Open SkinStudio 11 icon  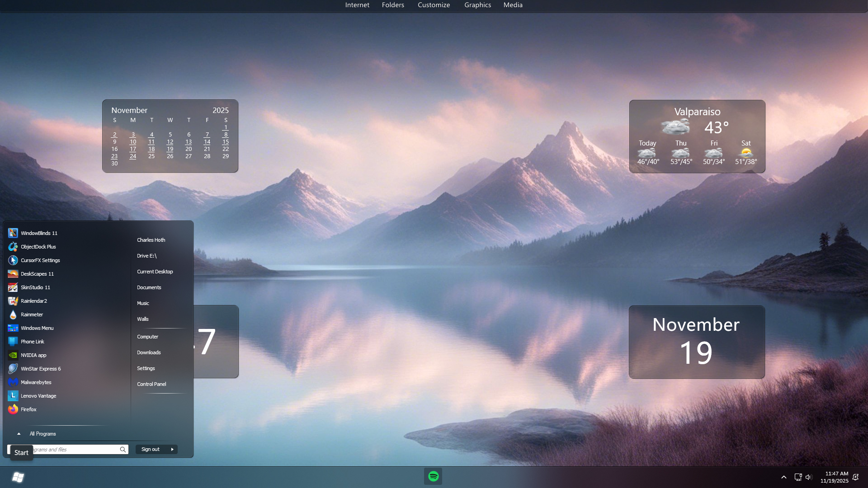click(x=13, y=287)
